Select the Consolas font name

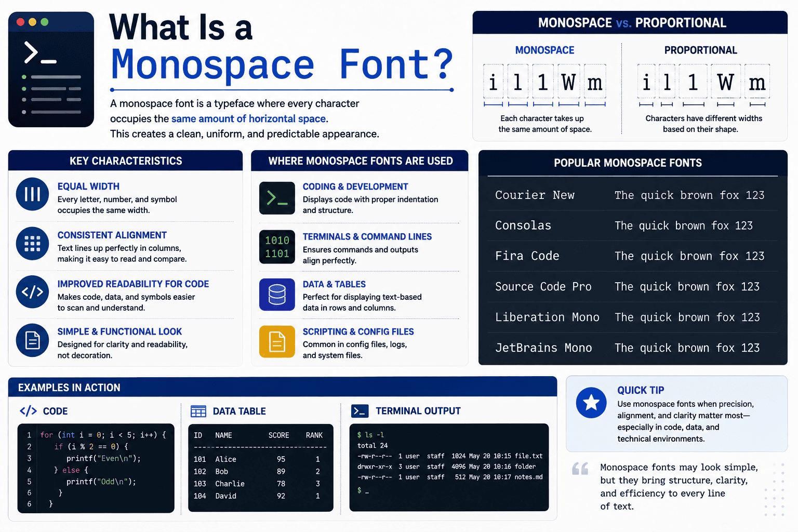tap(523, 225)
